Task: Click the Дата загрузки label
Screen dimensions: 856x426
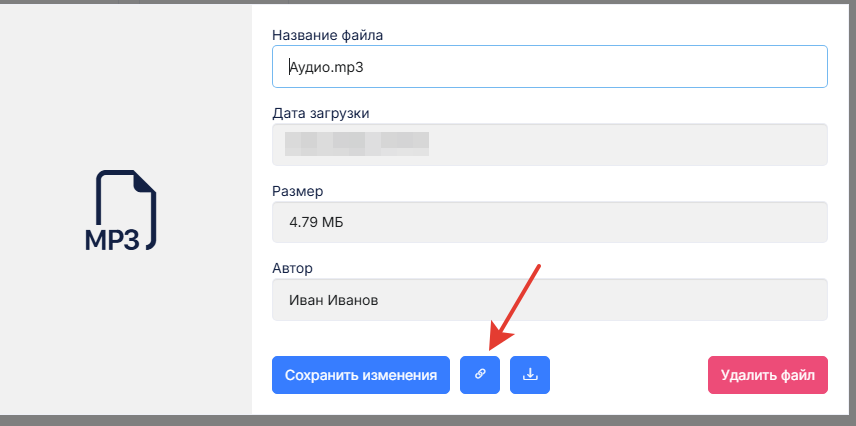Action: click(321, 113)
